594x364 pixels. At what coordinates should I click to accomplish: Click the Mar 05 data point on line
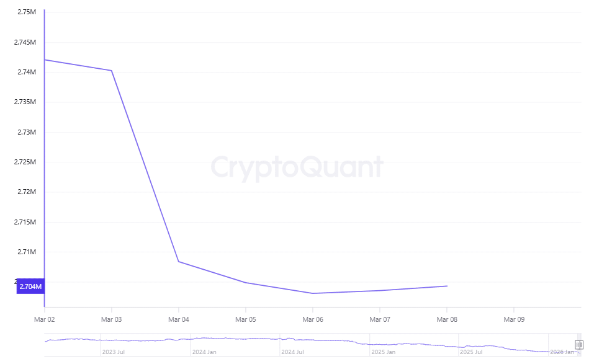[246, 283]
